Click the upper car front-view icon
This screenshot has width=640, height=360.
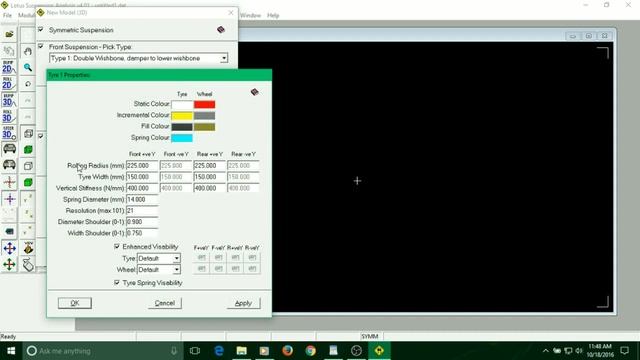[x=9, y=149]
